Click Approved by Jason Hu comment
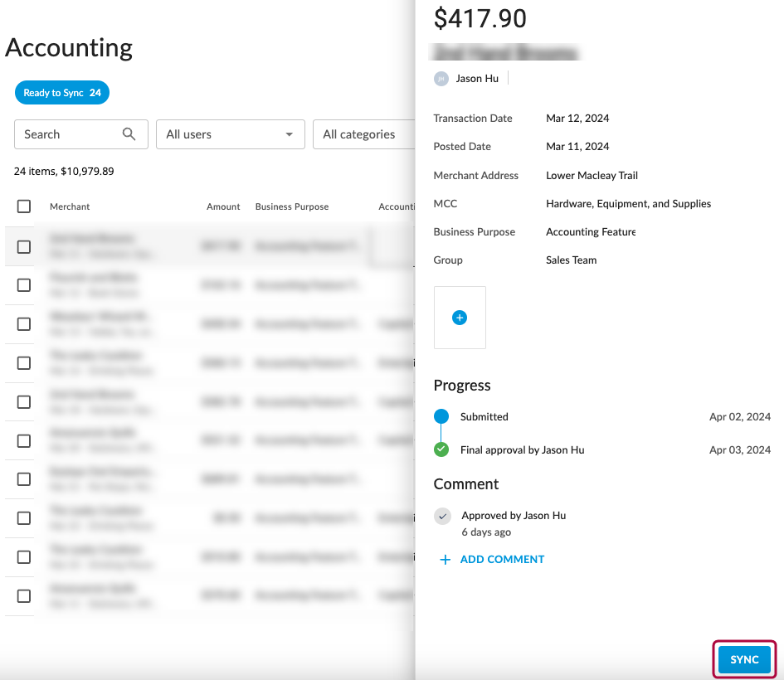The image size is (784, 680). point(514,516)
